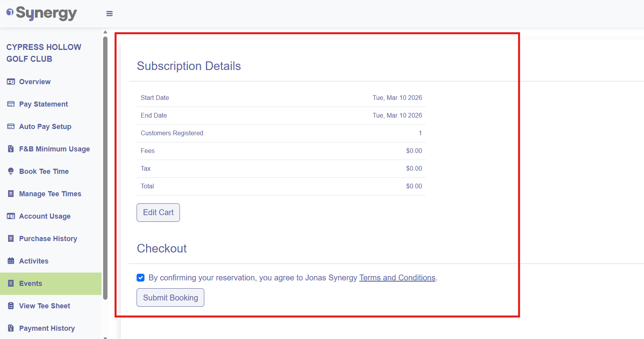This screenshot has width=644, height=339.
Task: Submit Booking for the reservation
Action: pos(170,298)
